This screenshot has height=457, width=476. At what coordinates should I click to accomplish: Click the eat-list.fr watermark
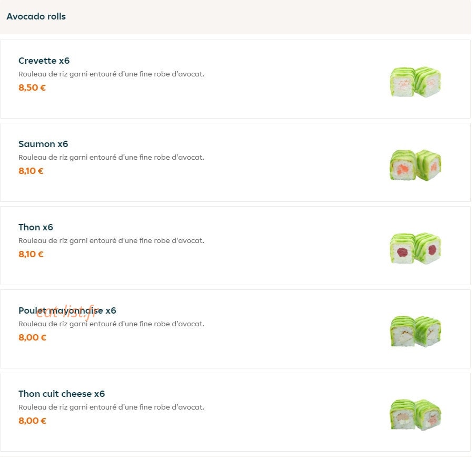click(66, 313)
